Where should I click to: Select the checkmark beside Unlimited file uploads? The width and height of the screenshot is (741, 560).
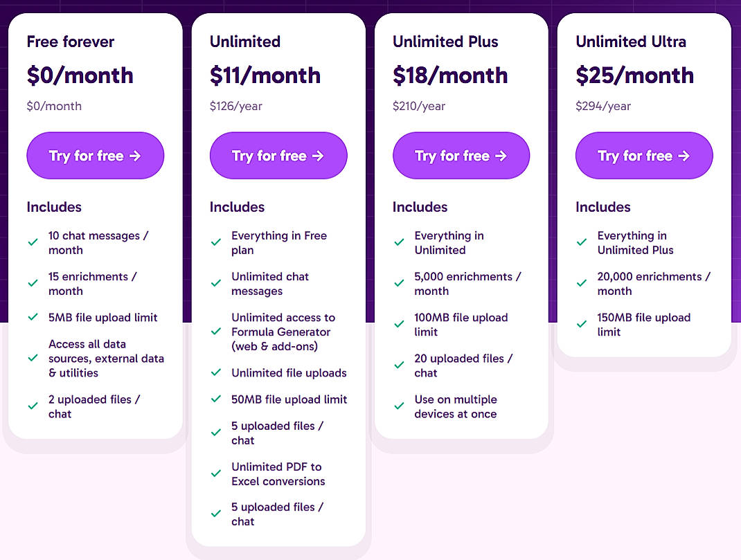tap(215, 372)
